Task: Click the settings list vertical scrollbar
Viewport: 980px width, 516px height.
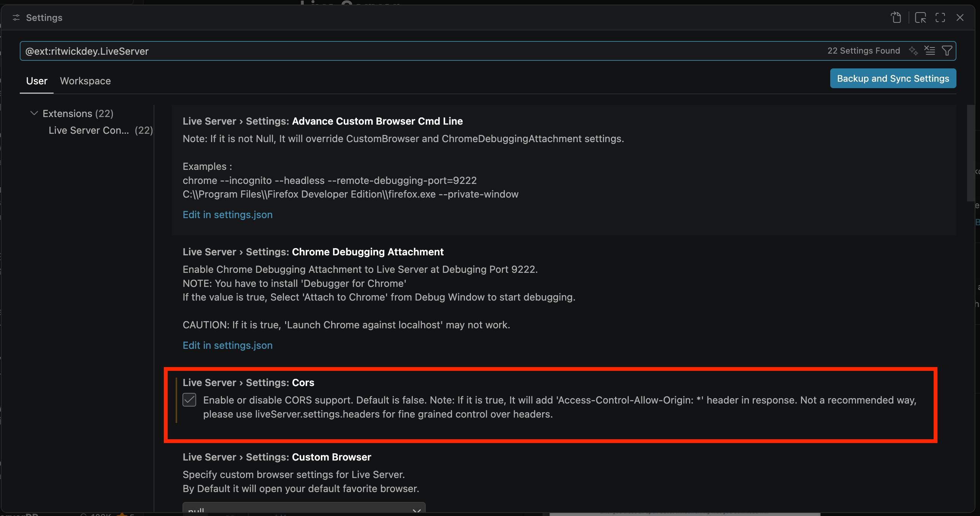Action: [x=971, y=154]
